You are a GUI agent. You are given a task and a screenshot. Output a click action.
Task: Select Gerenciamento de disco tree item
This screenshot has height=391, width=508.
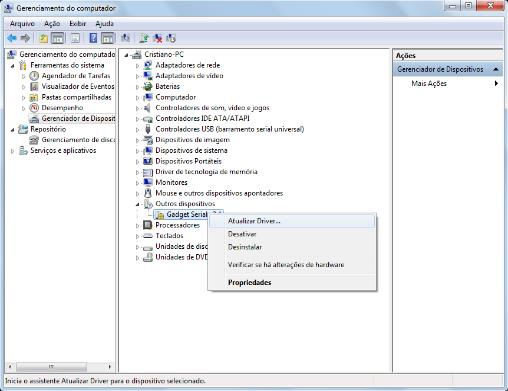[78, 140]
